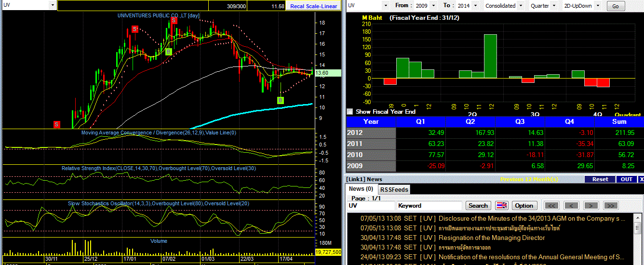Image resolution: width=644 pixels, height=265 pixels.
Task: Click the OUT button in News header
Action: point(627,179)
